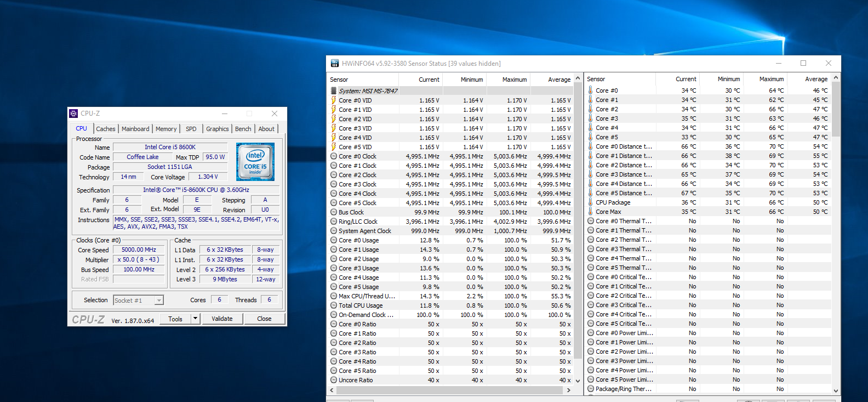Click the Validate button in CPU-Z
Image resolution: width=868 pixels, height=402 pixels.
tap(222, 319)
